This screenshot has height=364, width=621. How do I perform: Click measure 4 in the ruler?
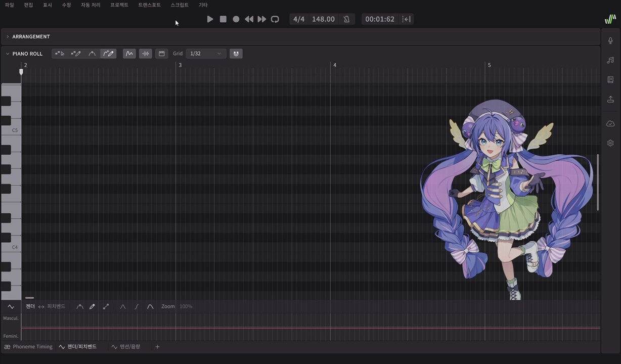(334, 65)
